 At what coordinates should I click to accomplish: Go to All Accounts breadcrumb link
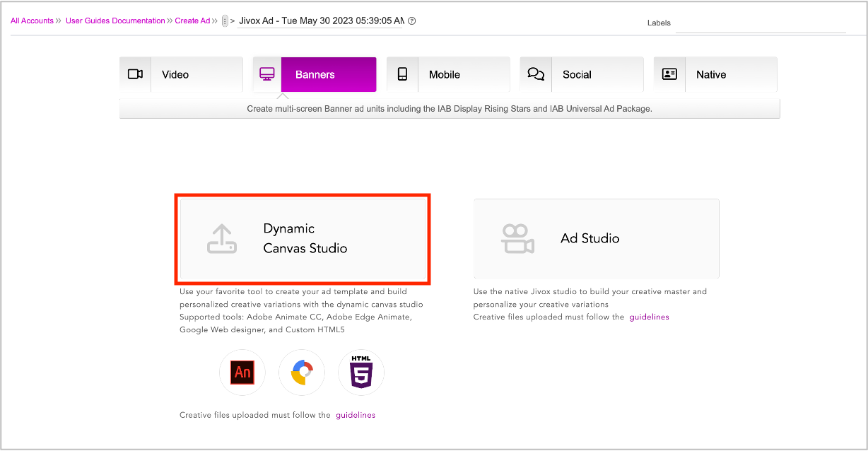(32, 21)
